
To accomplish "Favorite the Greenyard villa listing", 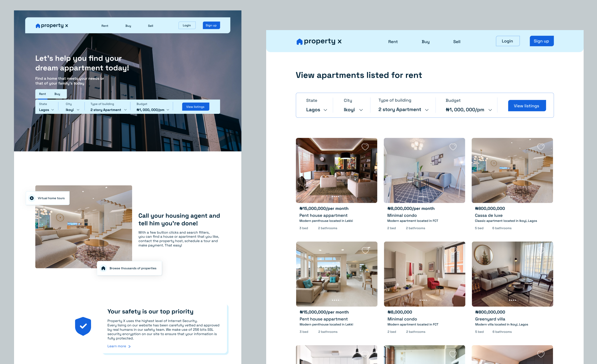I will (x=541, y=250).
